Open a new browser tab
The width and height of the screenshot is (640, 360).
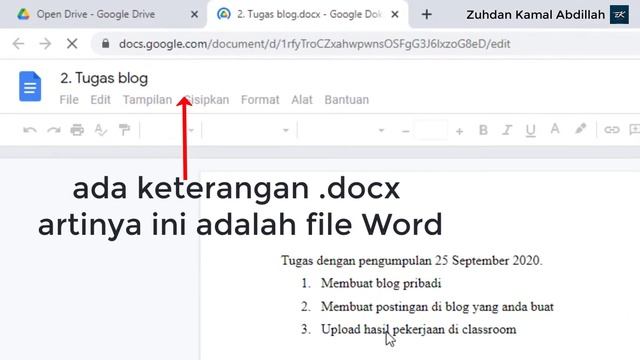point(427,15)
